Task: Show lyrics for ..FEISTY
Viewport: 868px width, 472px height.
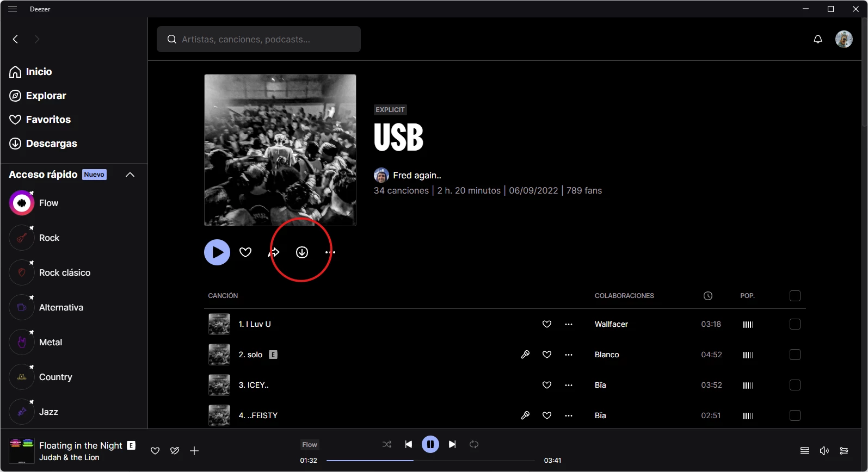Action: tap(525, 415)
